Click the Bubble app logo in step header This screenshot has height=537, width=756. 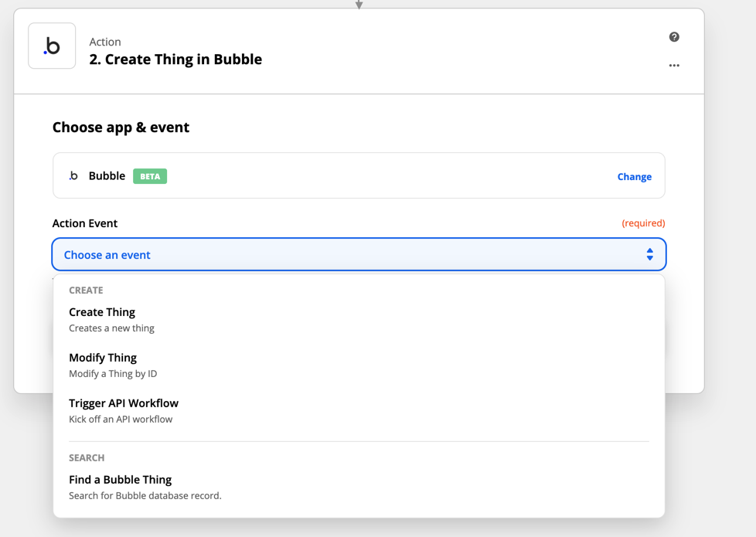(x=52, y=46)
